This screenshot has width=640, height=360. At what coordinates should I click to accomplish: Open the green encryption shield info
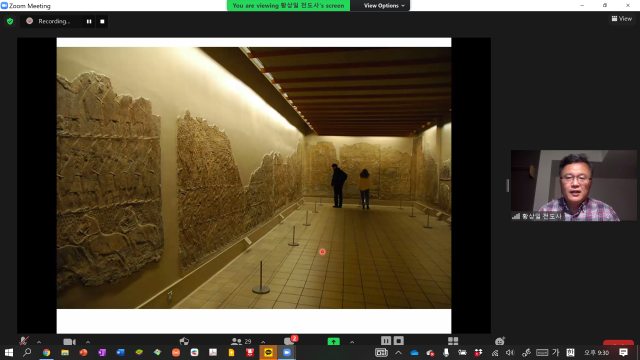(10, 21)
